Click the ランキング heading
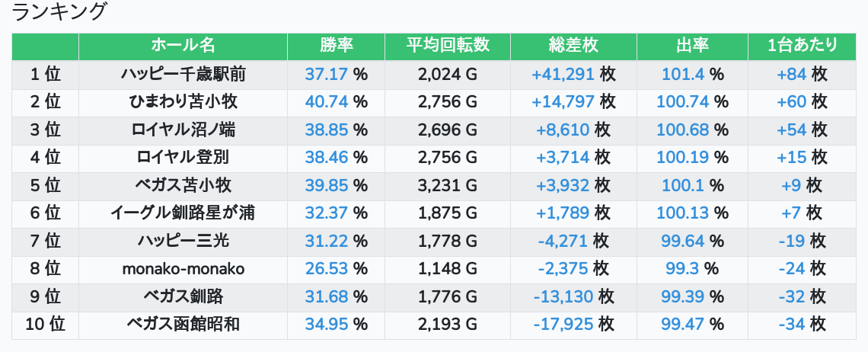Image resolution: width=868 pixels, height=352 pixels. pos(59,12)
